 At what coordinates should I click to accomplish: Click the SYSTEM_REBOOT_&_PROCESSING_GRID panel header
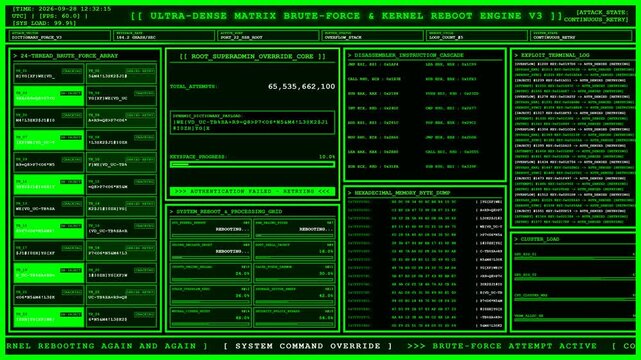click(x=226, y=211)
